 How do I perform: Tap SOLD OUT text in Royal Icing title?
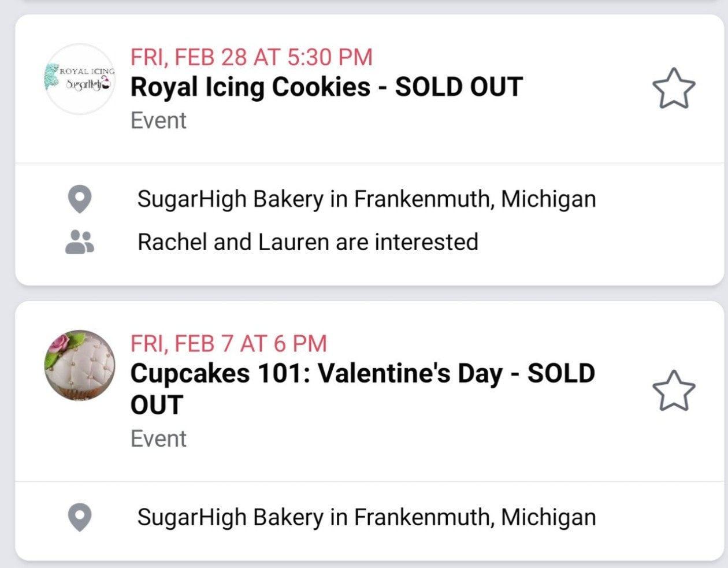459,87
